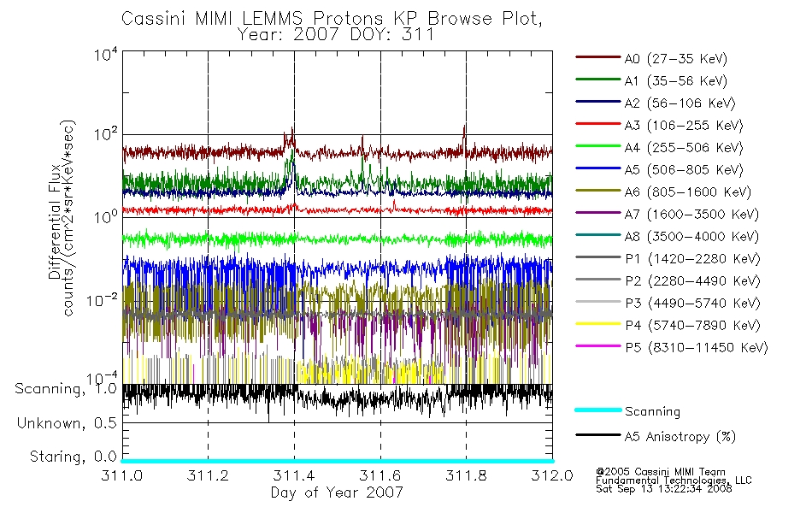Select the A5 (506-805 KeV) legend label
The width and height of the screenshot is (812, 513).
[x=684, y=170]
